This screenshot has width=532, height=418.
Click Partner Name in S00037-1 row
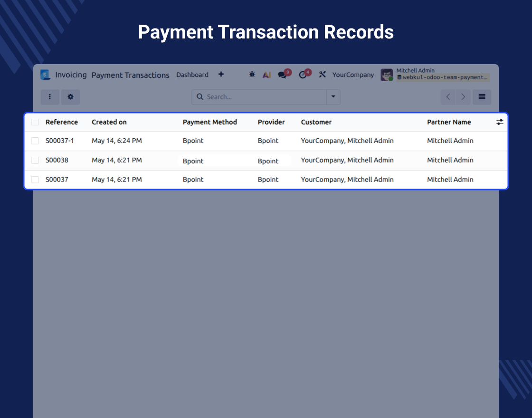(450, 141)
